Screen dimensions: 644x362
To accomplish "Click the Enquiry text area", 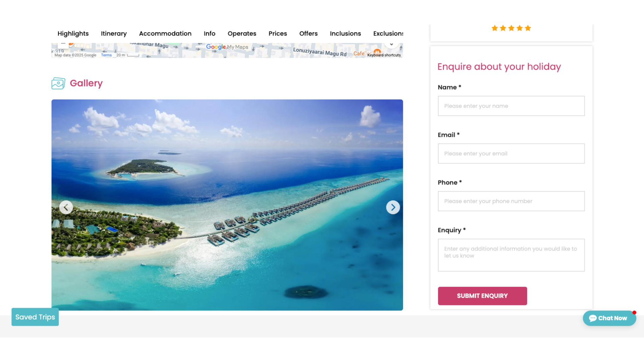I will pos(511,255).
